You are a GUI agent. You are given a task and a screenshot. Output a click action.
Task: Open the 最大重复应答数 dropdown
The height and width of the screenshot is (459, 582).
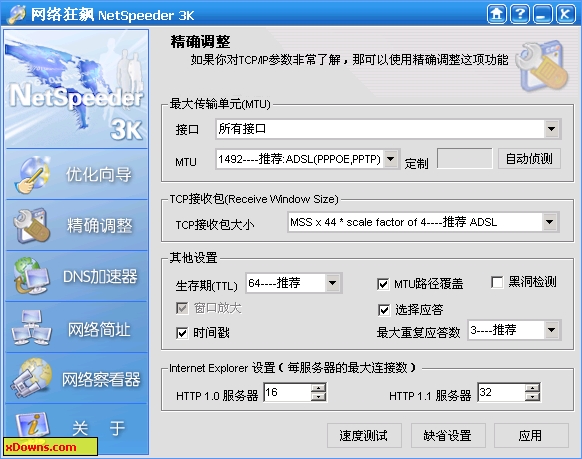(552, 330)
